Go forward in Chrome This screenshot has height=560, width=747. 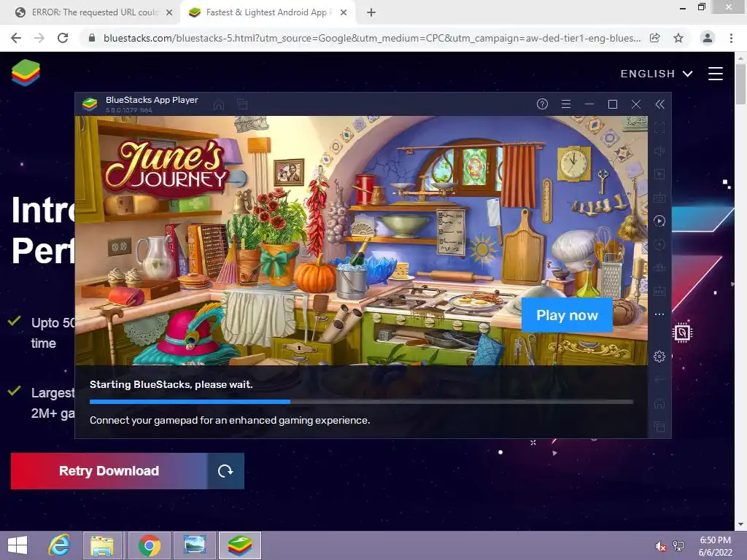(x=39, y=38)
